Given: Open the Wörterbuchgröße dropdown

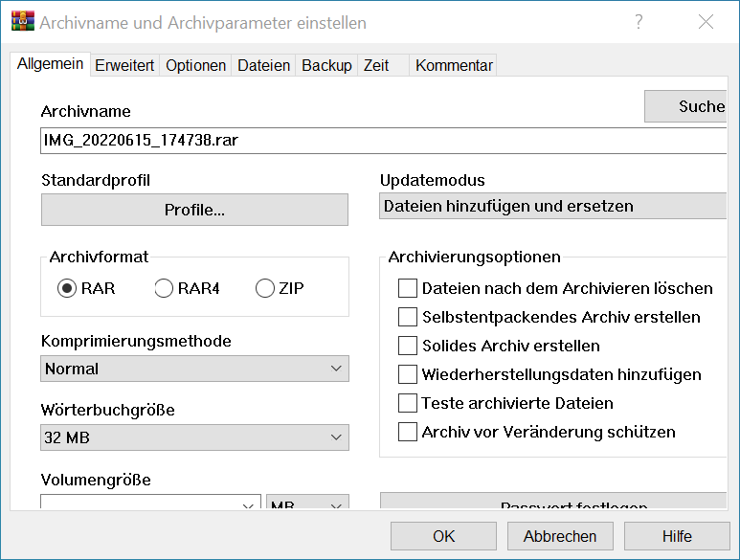Looking at the screenshot, I should [x=194, y=437].
